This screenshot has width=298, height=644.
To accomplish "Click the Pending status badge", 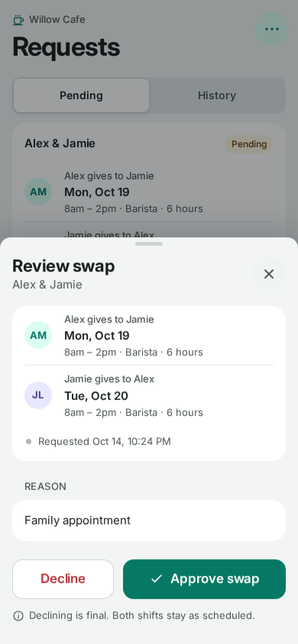I will pos(249,144).
